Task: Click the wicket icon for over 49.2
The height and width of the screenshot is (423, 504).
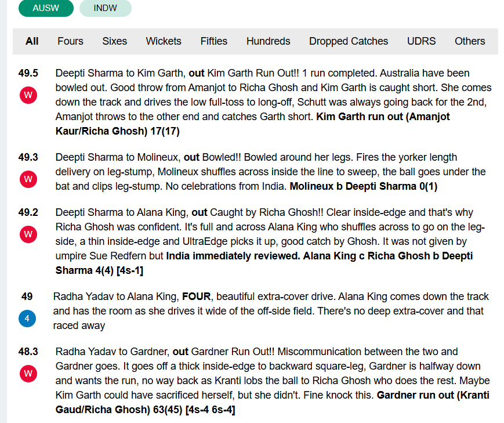Action: pyautogui.click(x=28, y=234)
